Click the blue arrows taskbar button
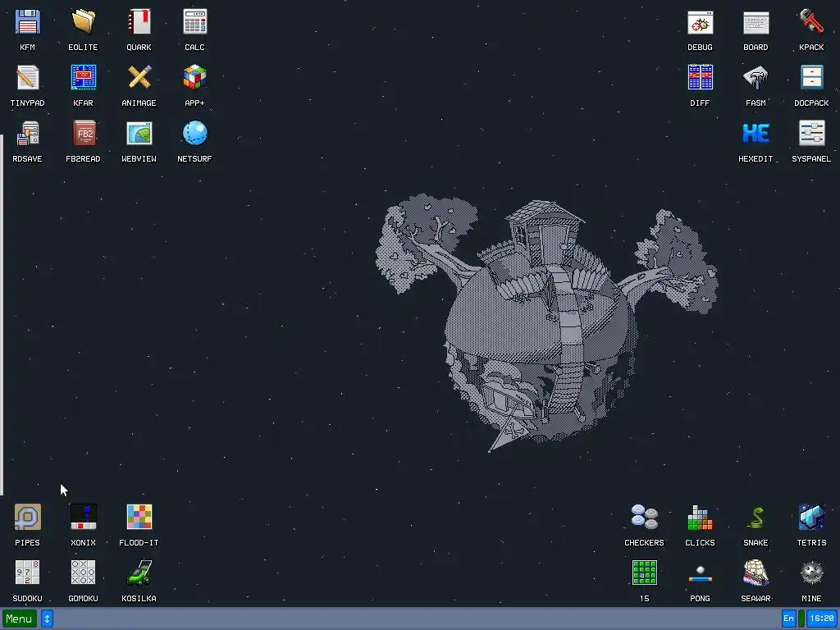 tap(47, 619)
